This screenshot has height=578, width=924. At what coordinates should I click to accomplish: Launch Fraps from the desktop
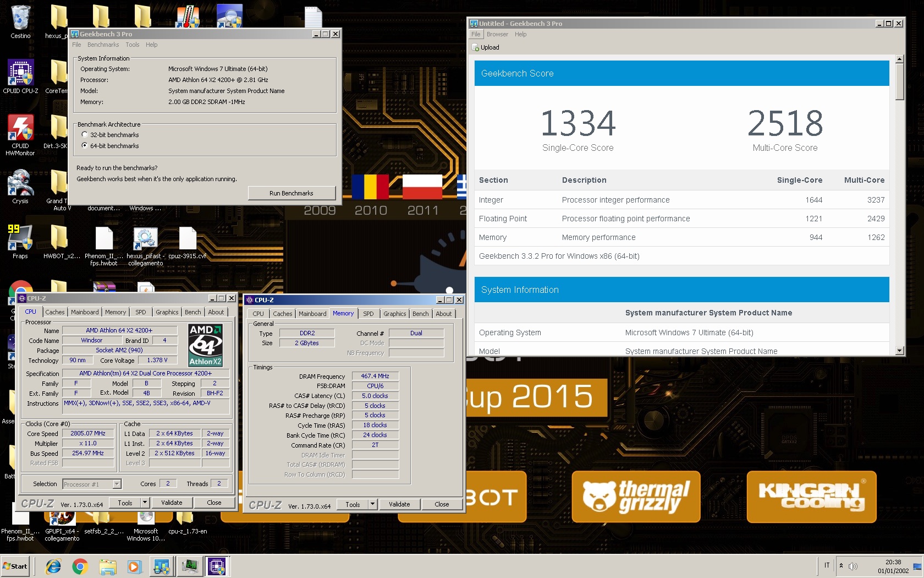[20, 242]
